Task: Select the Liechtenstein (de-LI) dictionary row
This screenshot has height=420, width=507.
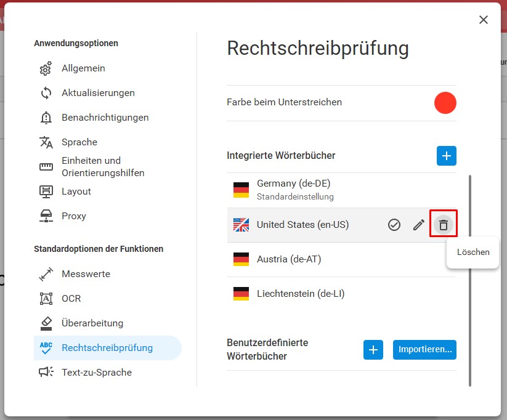Action: (x=341, y=294)
